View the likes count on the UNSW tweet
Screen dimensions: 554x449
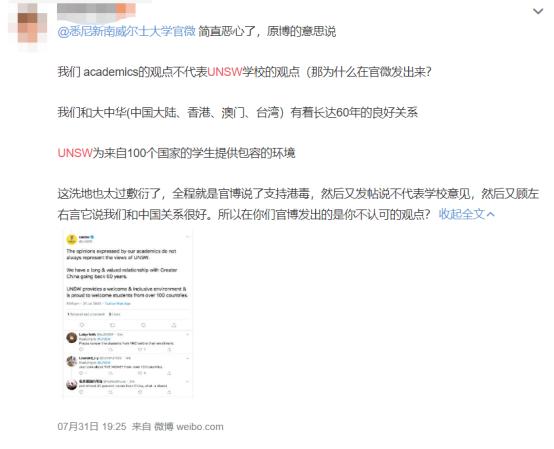(114, 314)
